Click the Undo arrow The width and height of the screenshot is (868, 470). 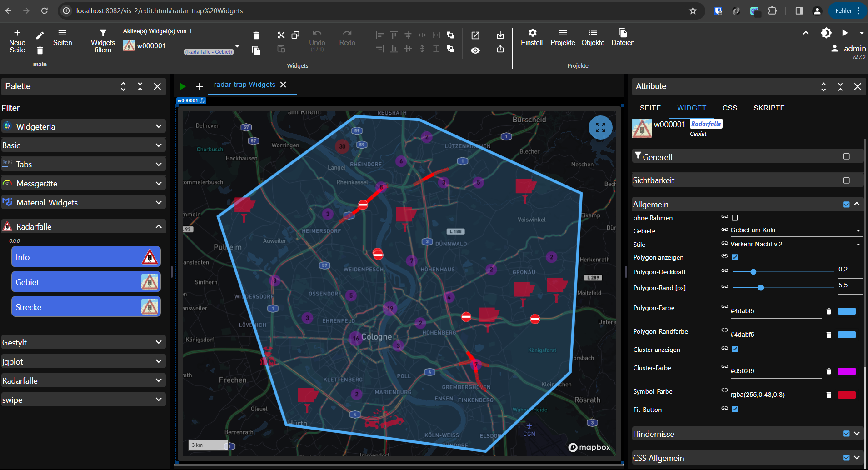[x=317, y=33]
